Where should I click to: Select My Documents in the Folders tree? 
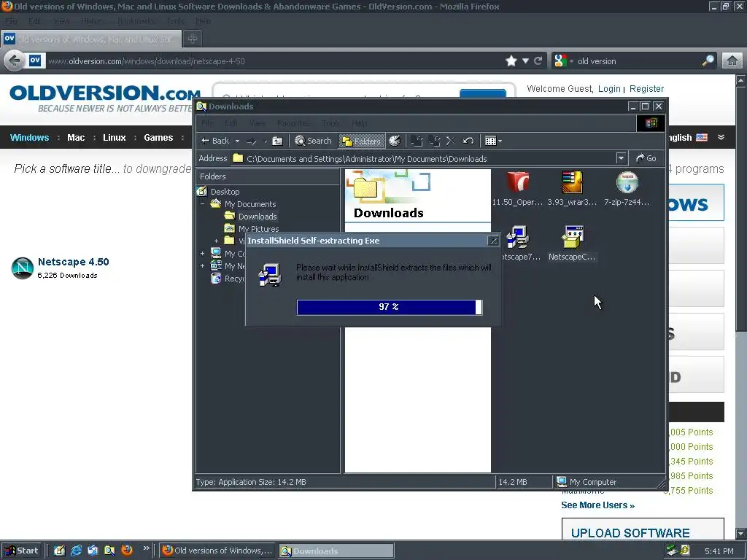click(250, 204)
